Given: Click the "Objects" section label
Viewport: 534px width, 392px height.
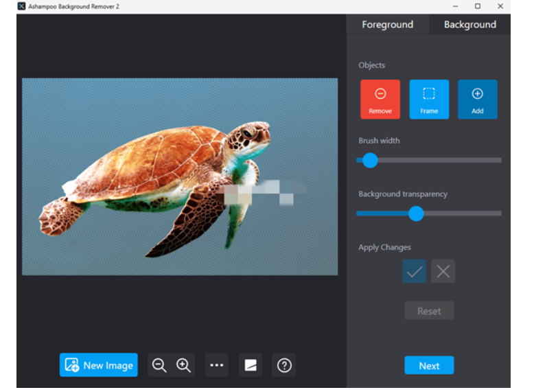Looking at the screenshot, I should tap(371, 65).
